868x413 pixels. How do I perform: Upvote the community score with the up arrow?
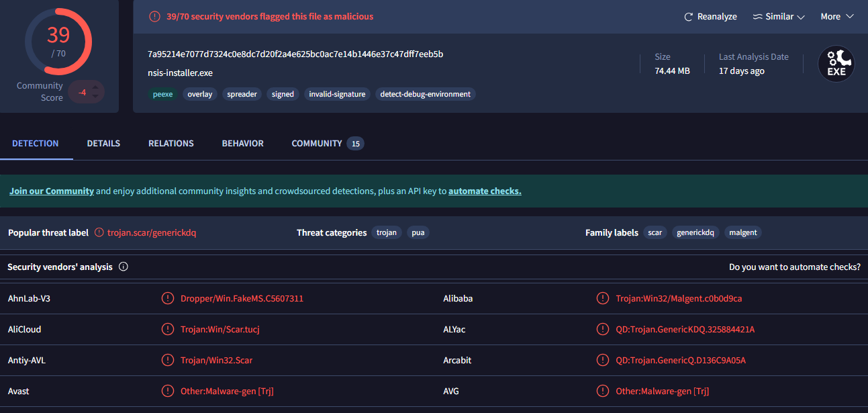point(96,87)
